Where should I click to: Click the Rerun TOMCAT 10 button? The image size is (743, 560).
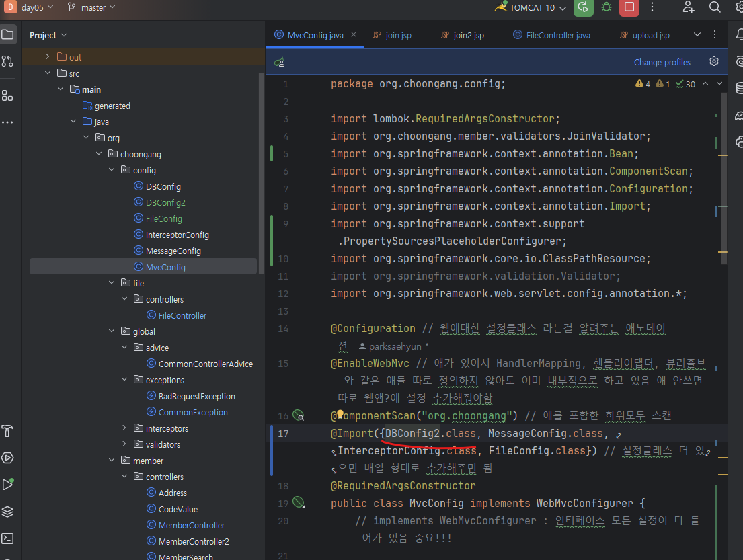[584, 7]
